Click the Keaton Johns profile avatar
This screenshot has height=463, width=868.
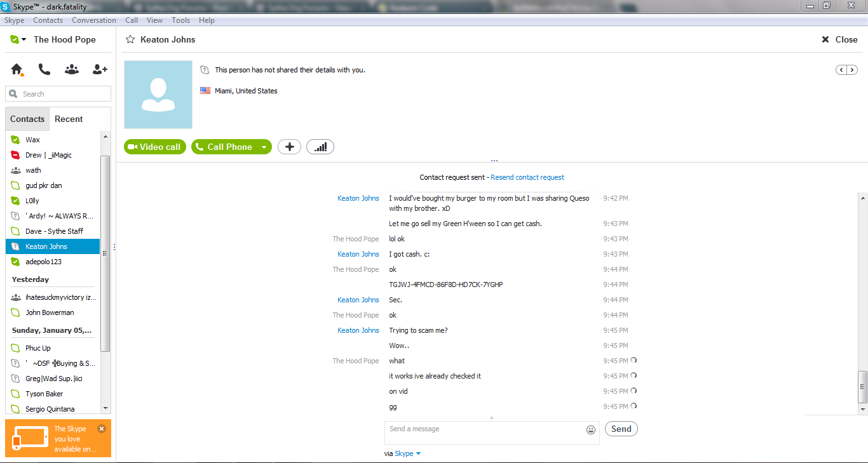(158, 95)
